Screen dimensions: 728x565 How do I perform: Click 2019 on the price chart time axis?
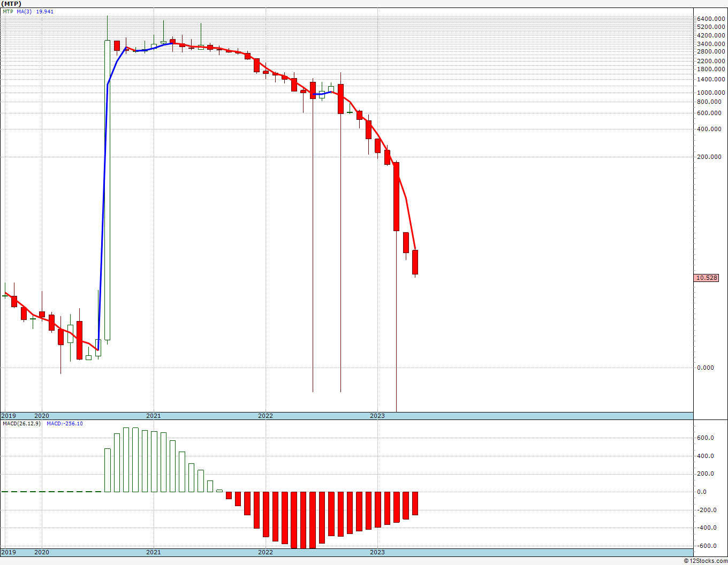point(8,416)
